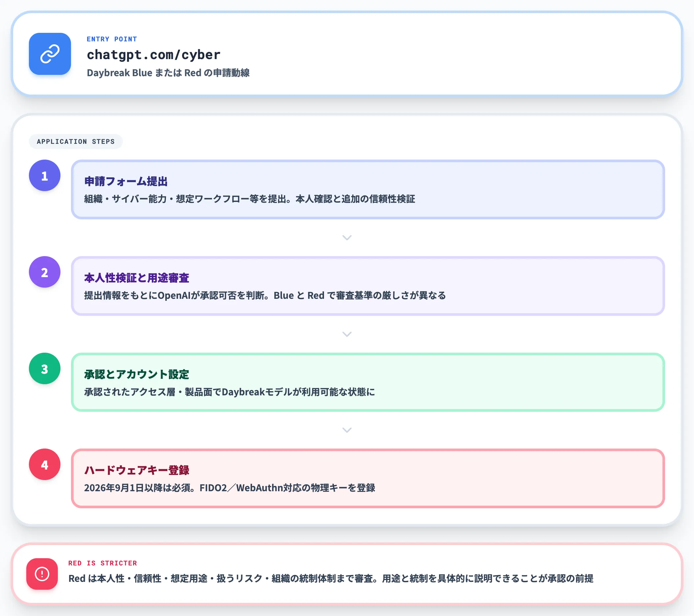The height and width of the screenshot is (616, 694).
Task: Click description starting 承認されたアクセス層
Action: pyautogui.click(x=229, y=392)
